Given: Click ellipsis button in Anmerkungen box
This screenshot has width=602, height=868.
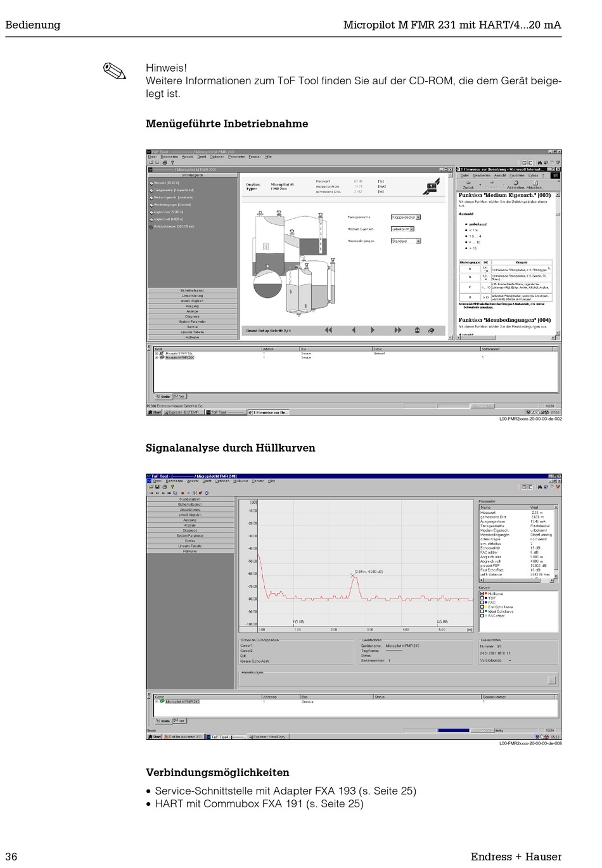Looking at the screenshot, I should 551,680.
